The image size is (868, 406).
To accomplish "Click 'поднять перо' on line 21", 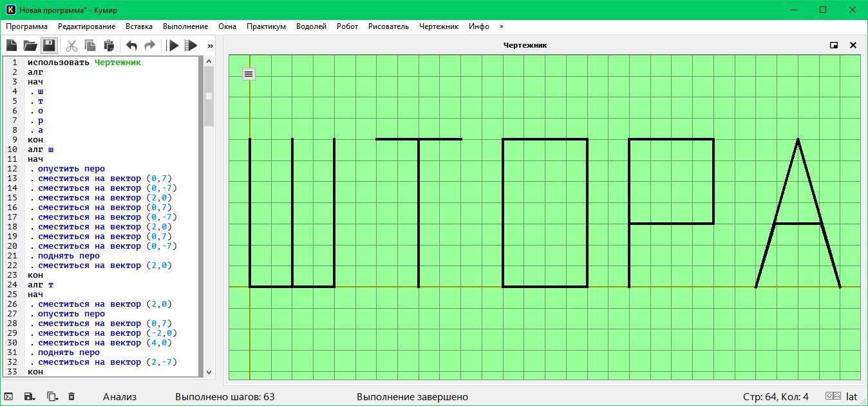I will (68, 256).
